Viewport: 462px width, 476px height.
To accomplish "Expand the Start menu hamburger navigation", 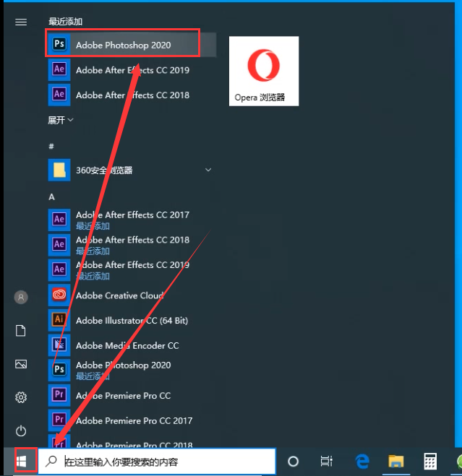I will pos(21,22).
